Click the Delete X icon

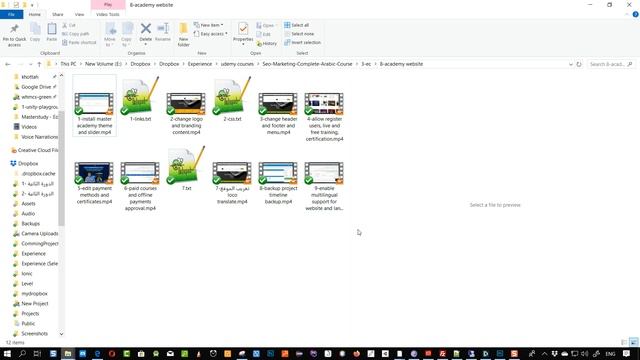pos(146,29)
